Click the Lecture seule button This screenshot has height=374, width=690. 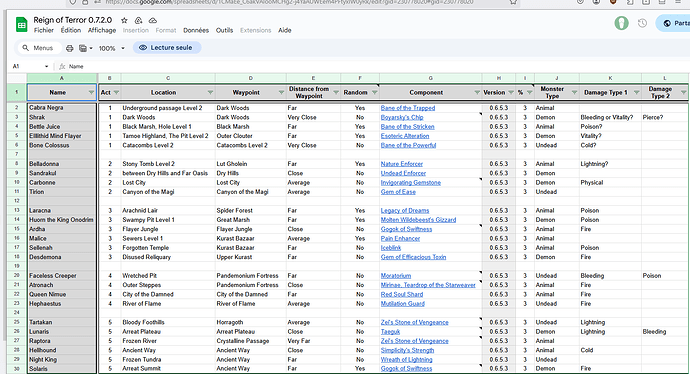[x=167, y=48]
